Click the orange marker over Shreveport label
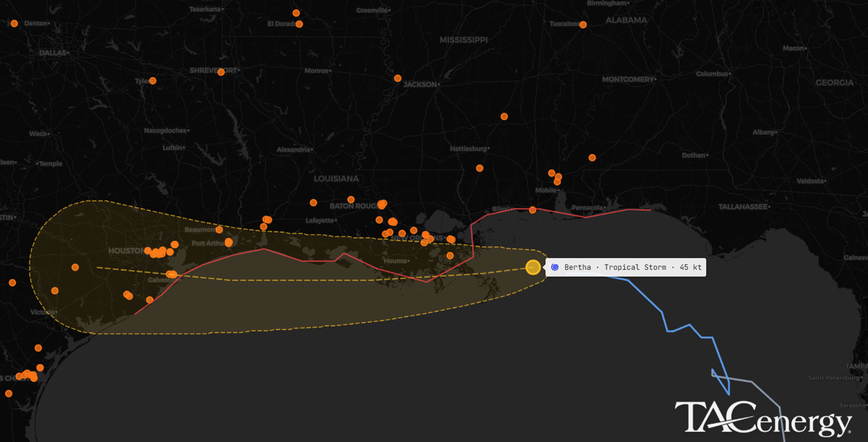The height and width of the screenshot is (442, 868). pyautogui.click(x=221, y=72)
